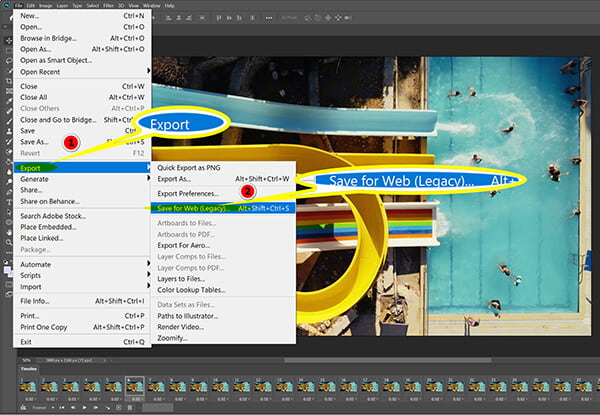The image size is (600, 415).
Task: Click the horizontal canvas scrollbar
Action: (x=387, y=360)
